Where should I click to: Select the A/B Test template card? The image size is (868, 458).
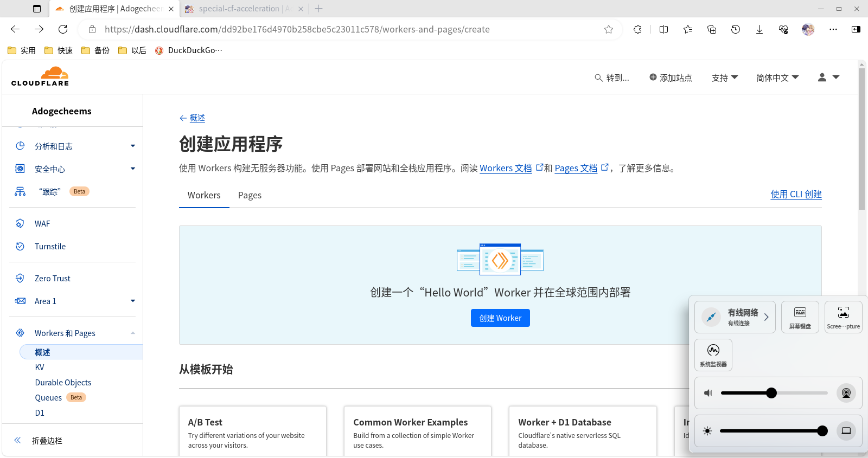tap(253, 432)
